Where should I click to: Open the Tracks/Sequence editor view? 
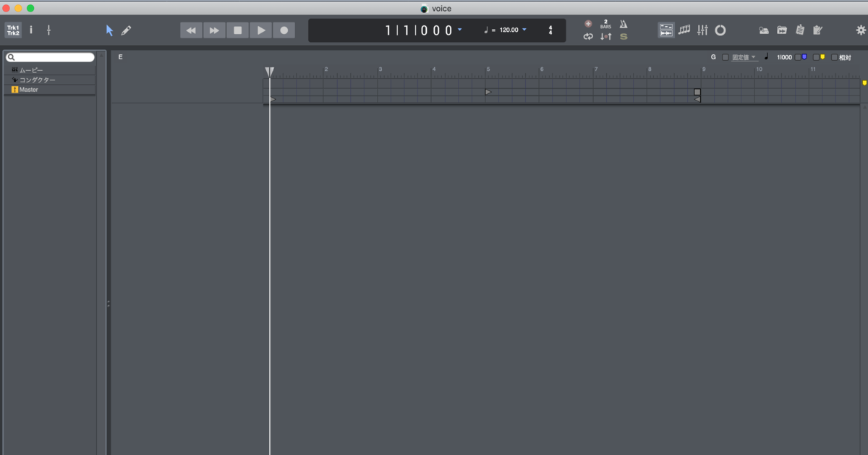coord(666,30)
